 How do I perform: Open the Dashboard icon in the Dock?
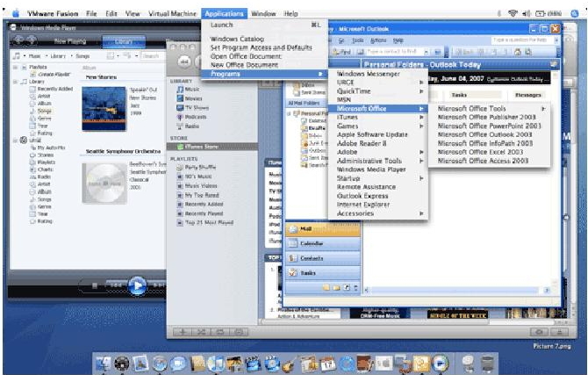click(x=122, y=364)
